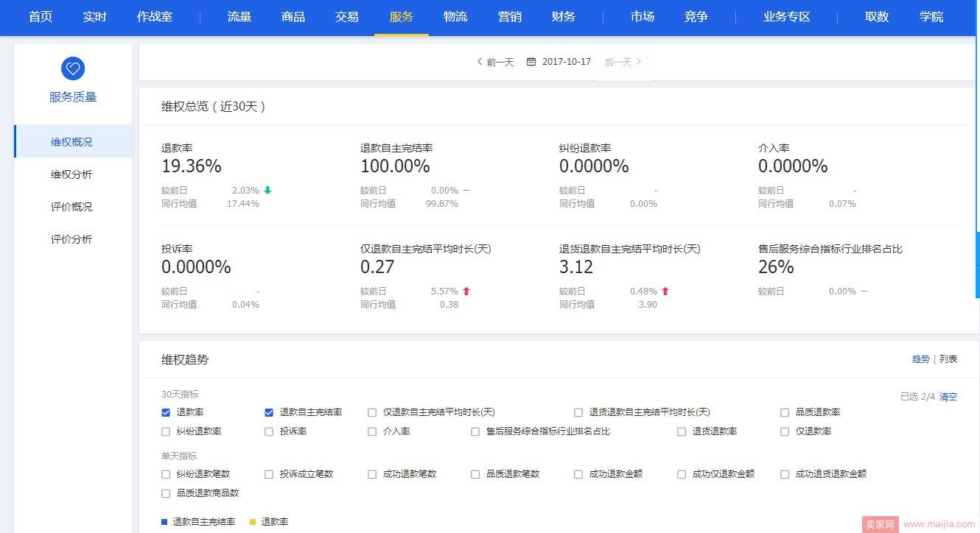The image size is (980, 533).
Task: Check 退货退款自主完结平均时长(天) checkbox
Action: pos(578,412)
